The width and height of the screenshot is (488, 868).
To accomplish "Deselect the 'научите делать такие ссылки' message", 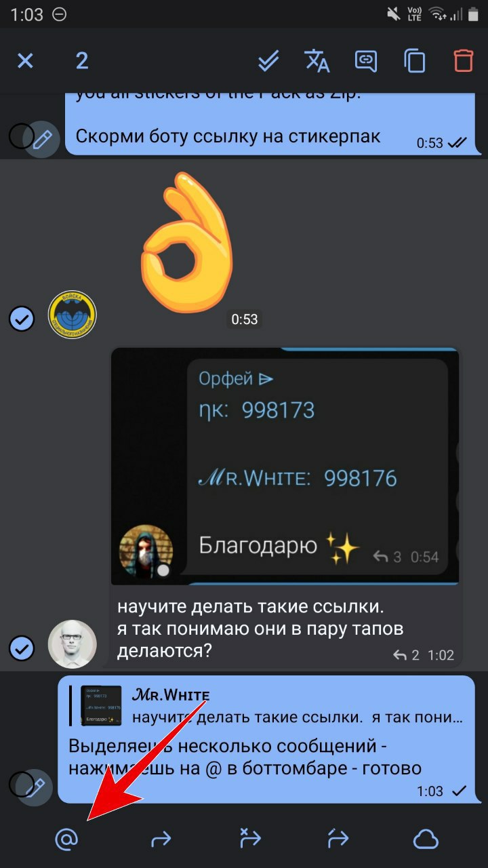I will tap(22, 648).
